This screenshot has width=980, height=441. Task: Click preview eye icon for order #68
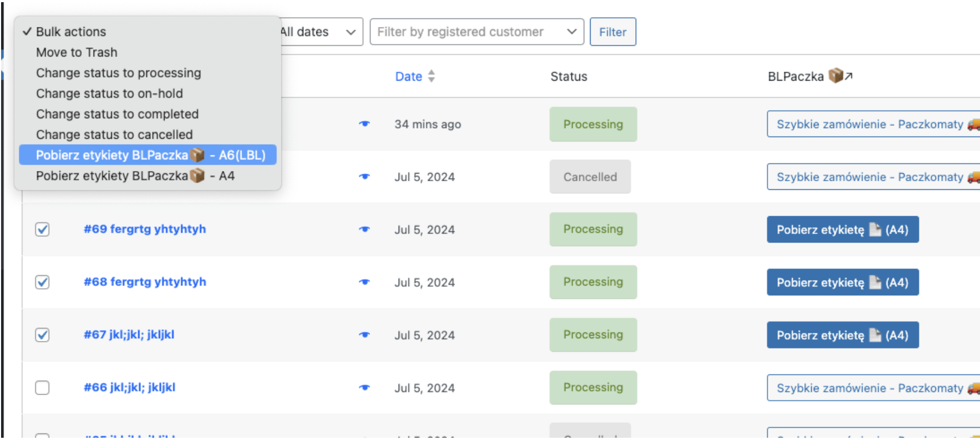click(x=365, y=282)
